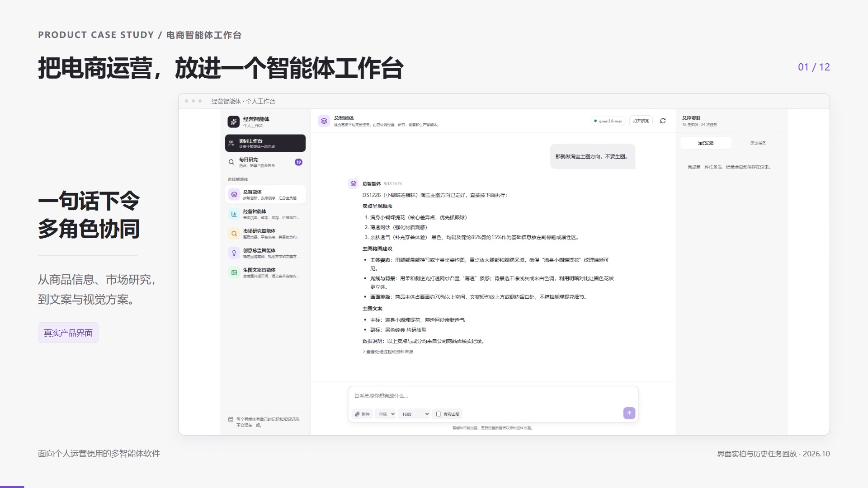The image size is (868, 488).
Task: Select the 创意总监智能体 agent row
Action: click(x=265, y=253)
